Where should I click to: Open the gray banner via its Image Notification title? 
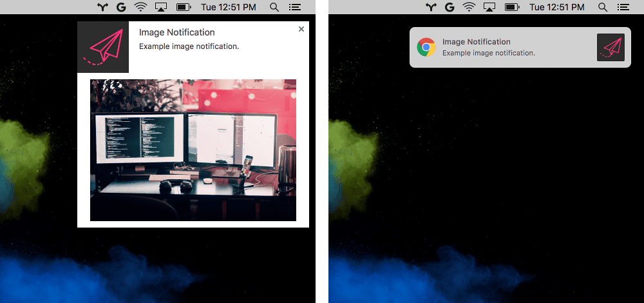pos(476,42)
